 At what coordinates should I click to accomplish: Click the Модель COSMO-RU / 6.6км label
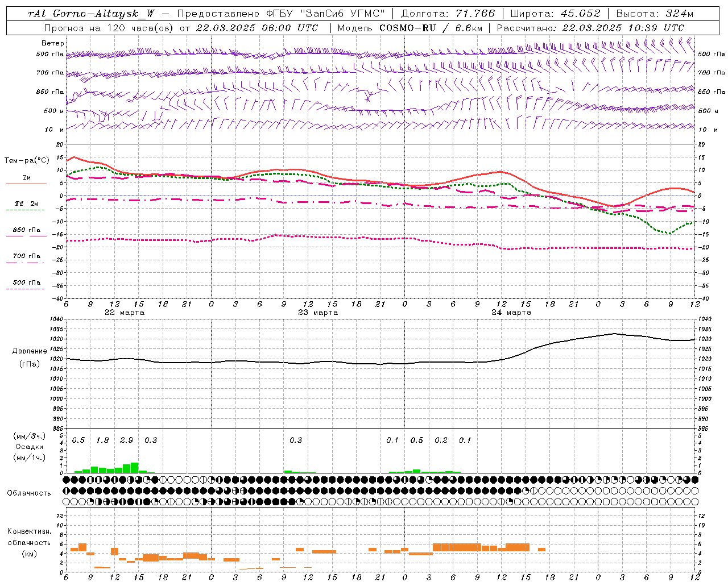(409, 28)
